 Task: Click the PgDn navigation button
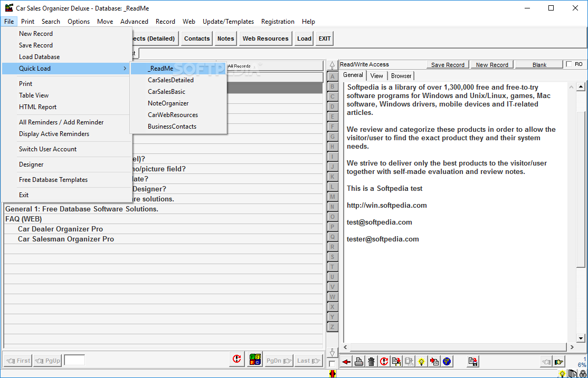pos(279,361)
